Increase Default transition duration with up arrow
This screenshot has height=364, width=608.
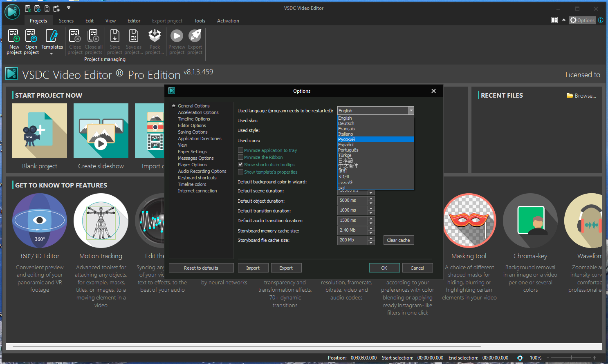click(371, 208)
